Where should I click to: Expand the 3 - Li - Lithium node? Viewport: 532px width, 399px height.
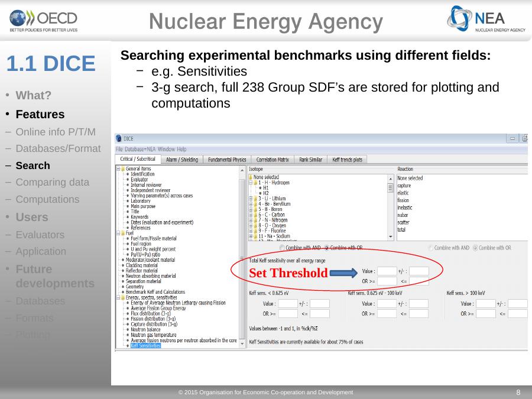(x=251, y=199)
